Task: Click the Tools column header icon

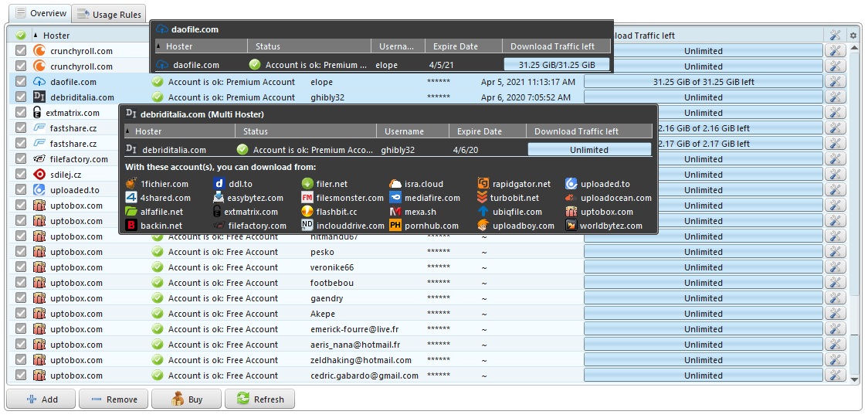Action: point(836,36)
